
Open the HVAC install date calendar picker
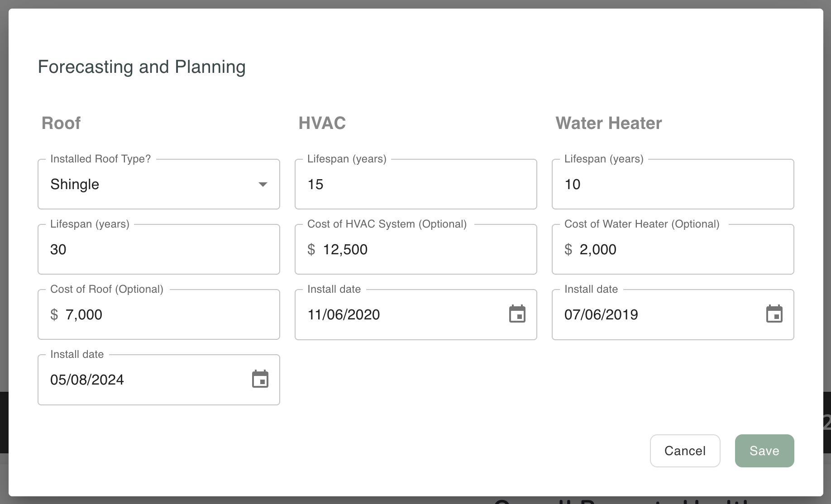click(517, 314)
